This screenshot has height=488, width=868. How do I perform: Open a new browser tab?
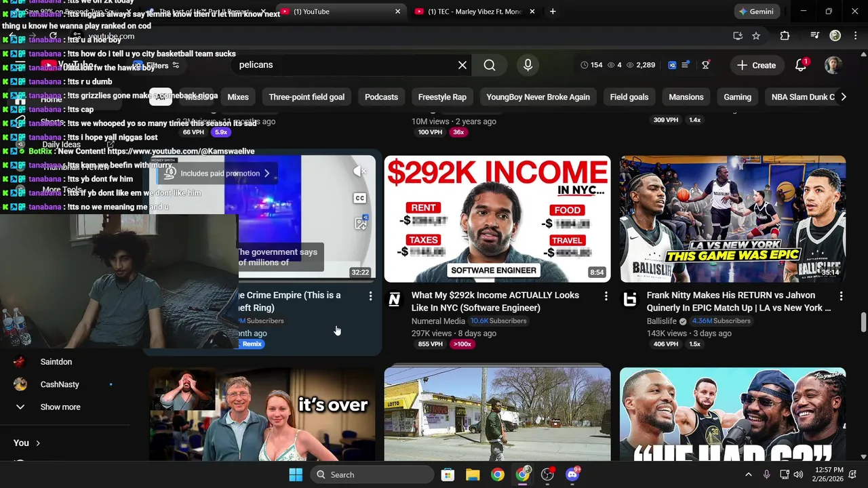click(x=553, y=12)
